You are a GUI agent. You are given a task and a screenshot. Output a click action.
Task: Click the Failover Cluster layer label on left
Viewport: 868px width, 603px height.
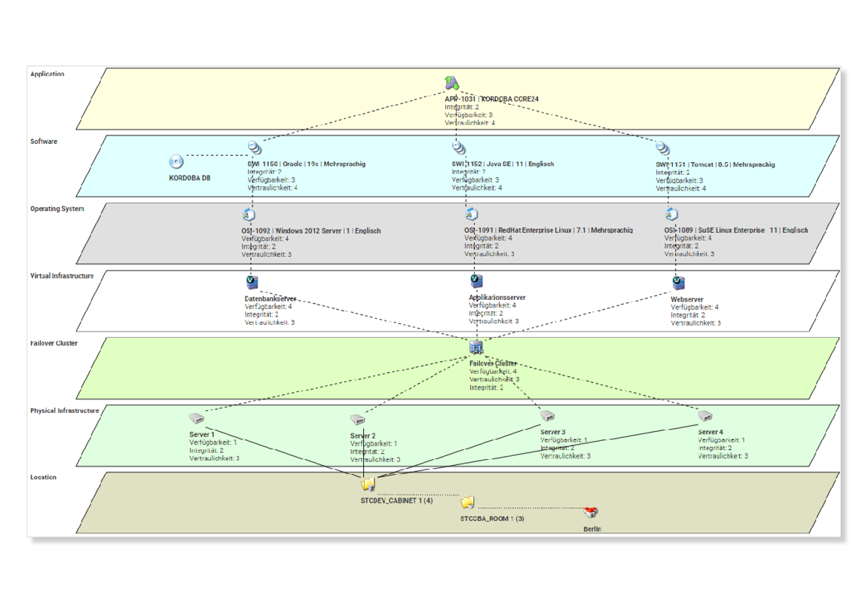[53, 343]
